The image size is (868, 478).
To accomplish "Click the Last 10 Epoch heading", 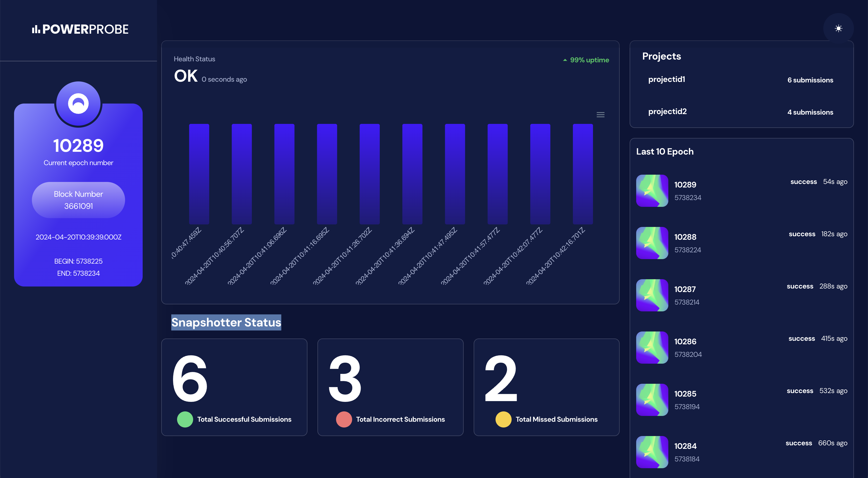I will click(665, 152).
